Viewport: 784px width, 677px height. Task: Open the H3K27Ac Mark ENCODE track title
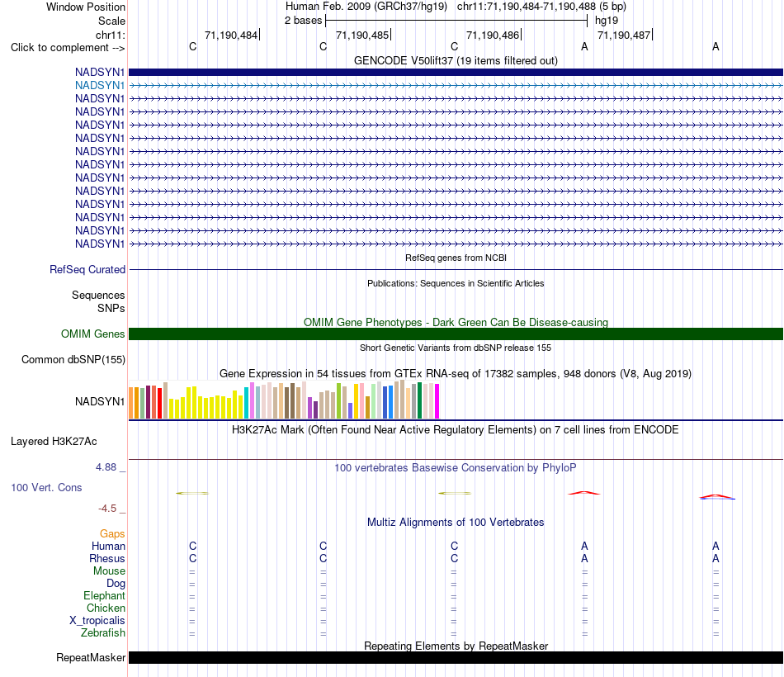pos(456,430)
